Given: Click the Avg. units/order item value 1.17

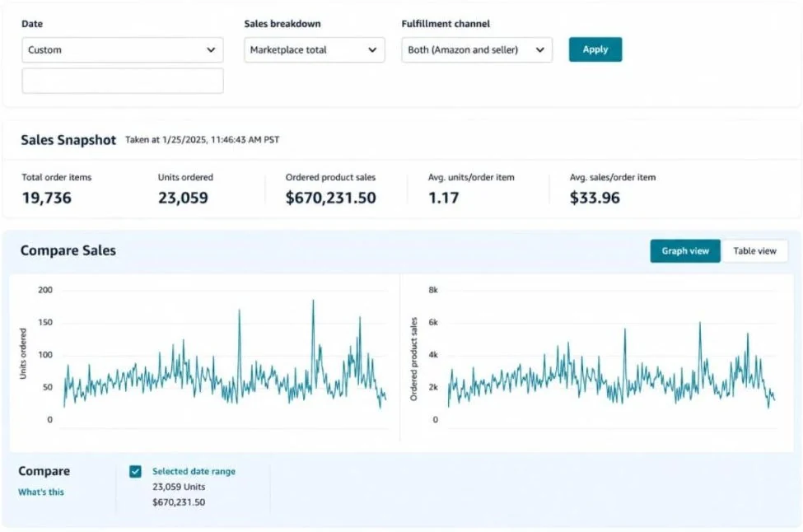Looking at the screenshot, I should [x=443, y=198].
